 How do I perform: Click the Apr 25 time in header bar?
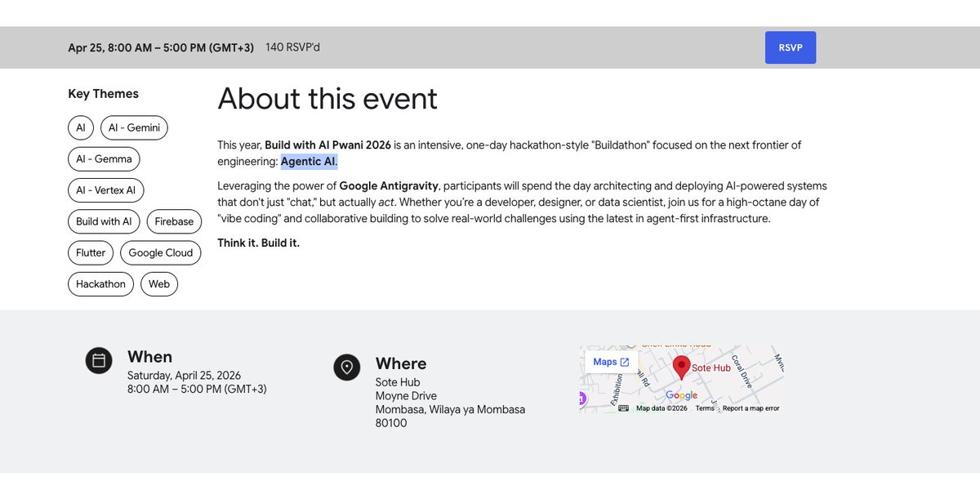pyautogui.click(x=161, y=47)
